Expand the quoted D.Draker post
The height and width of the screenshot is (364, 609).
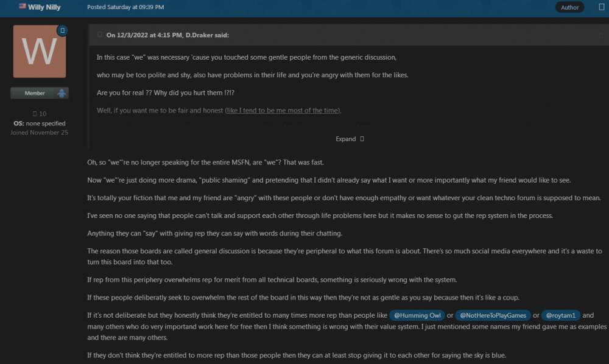(x=350, y=139)
